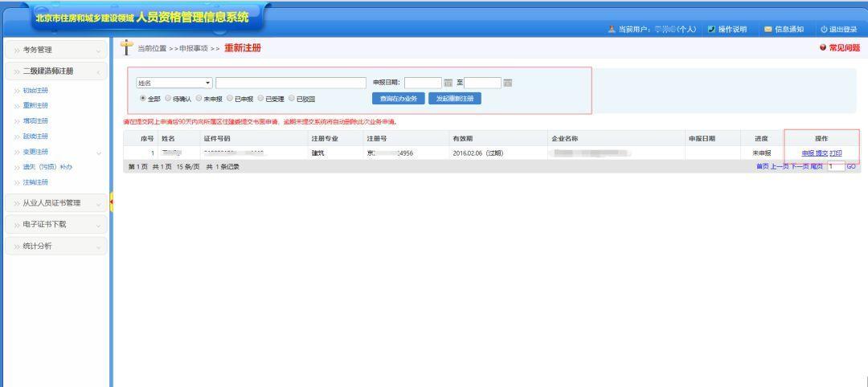Open the 操作说明 help icon
868x387 pixels.
(712, 29)
